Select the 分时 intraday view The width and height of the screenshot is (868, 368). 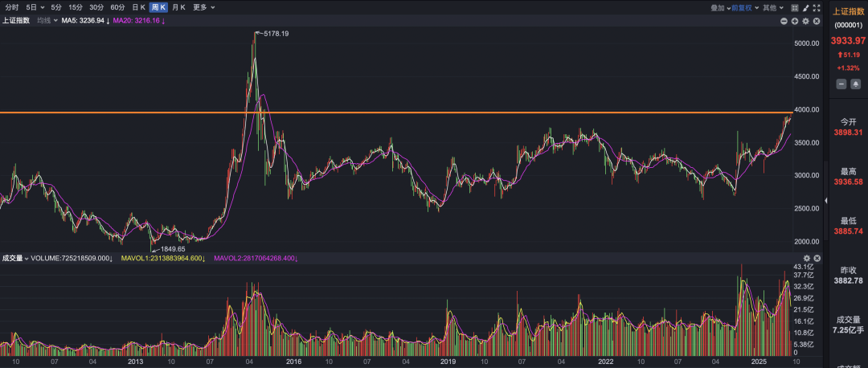[x=12, y=7]
